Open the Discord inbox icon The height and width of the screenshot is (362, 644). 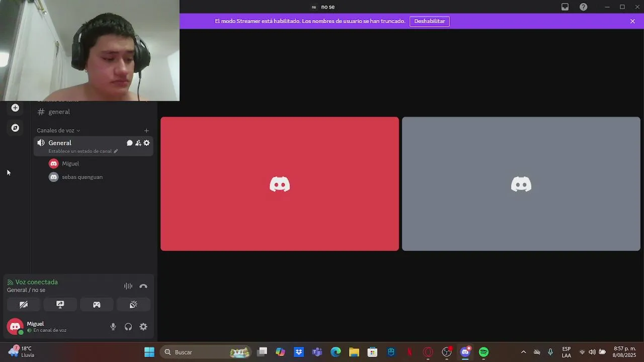point(565,7)
